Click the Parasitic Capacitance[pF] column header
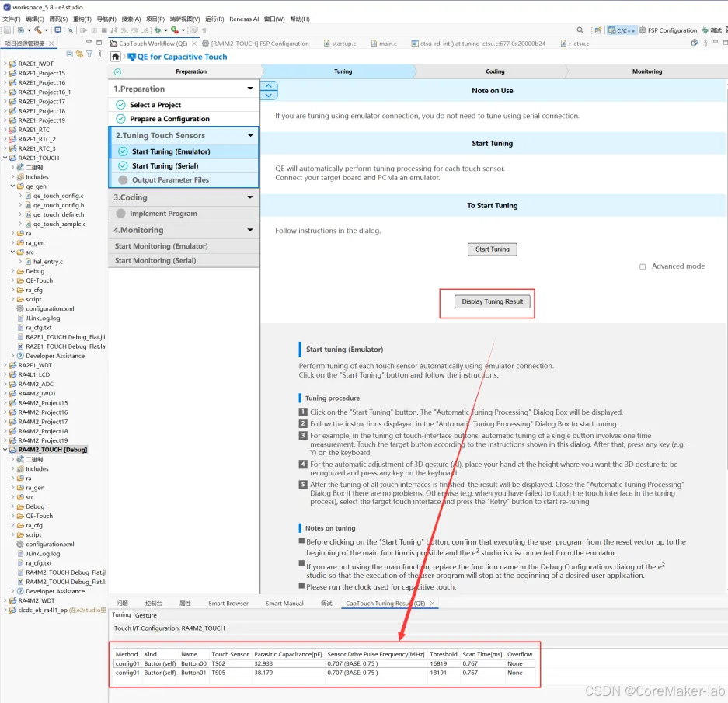 tap(287, 654)
